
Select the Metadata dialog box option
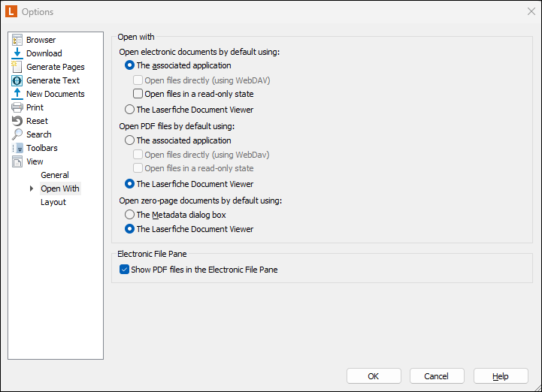129,215
